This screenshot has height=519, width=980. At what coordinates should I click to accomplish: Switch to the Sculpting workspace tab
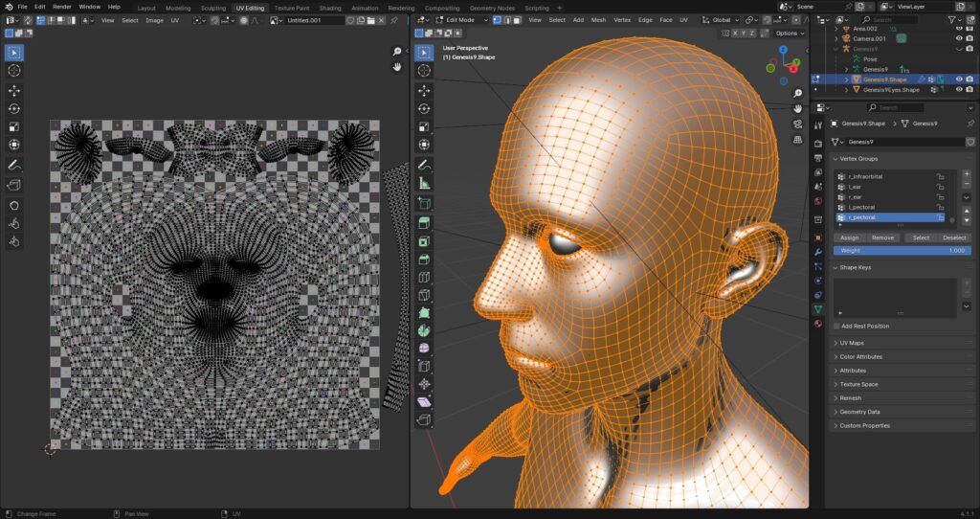pyautogui.click(x=213, y=8)
